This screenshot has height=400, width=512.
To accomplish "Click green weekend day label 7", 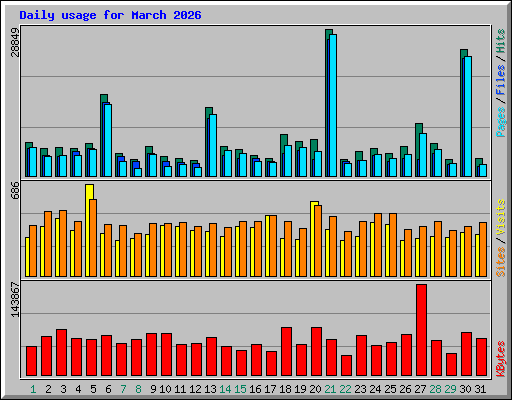I will [x=123, y=389].
